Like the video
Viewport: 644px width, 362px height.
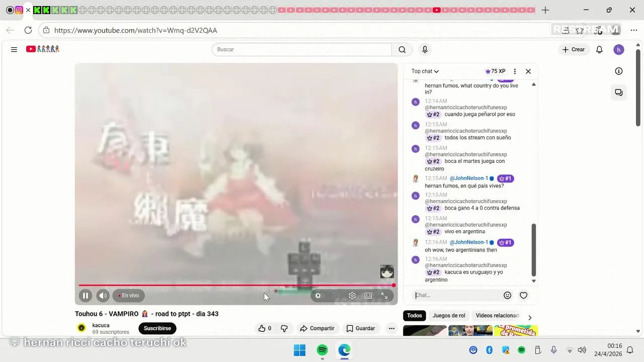pos(265,328)
